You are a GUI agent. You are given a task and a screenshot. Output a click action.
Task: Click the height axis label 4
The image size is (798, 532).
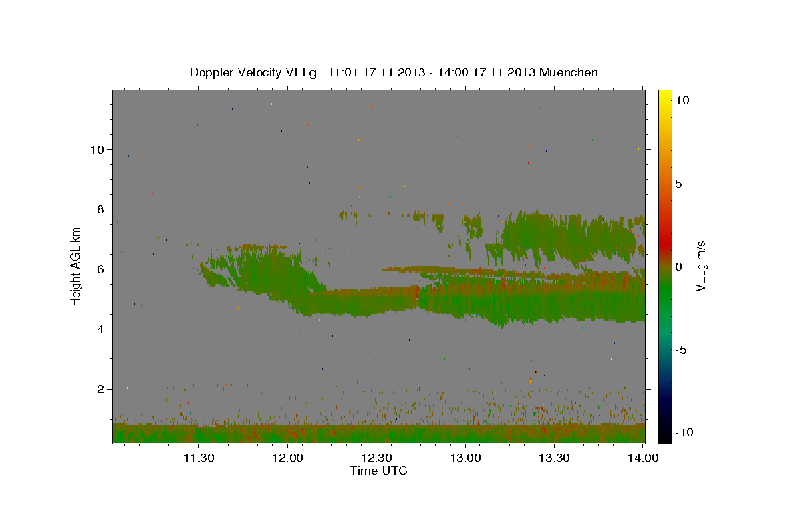(100, 329)
